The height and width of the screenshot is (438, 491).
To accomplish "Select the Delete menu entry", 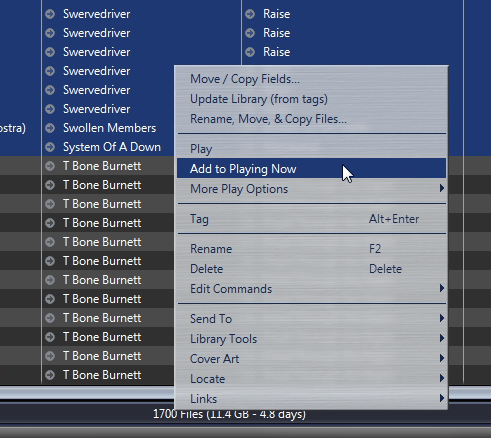I will (x=311, y=269).
